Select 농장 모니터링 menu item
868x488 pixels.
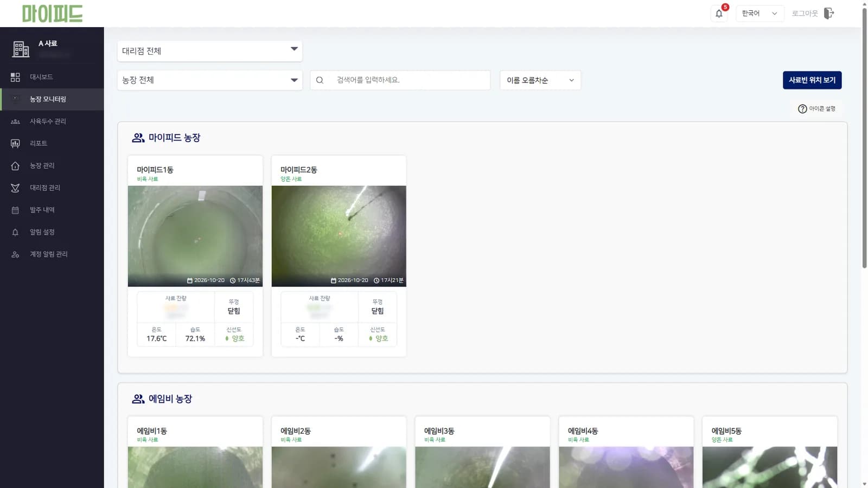[x=52, y=99]
